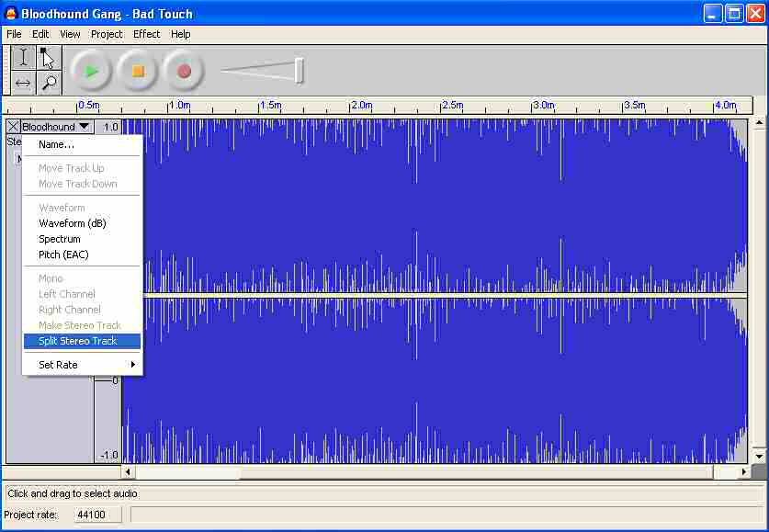Choose Split Stereo Track
Image resolution: width=769 pixels, height=532 pixels.
83,341
